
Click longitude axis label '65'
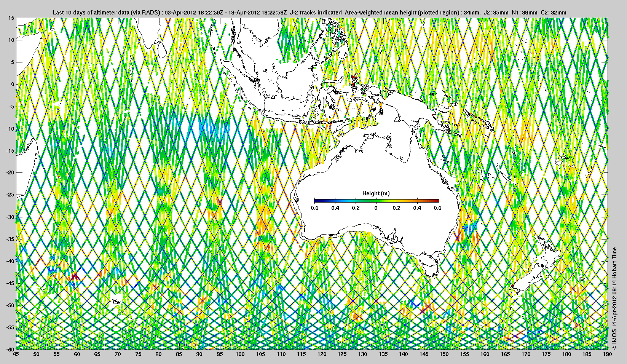tap(97, 354)
